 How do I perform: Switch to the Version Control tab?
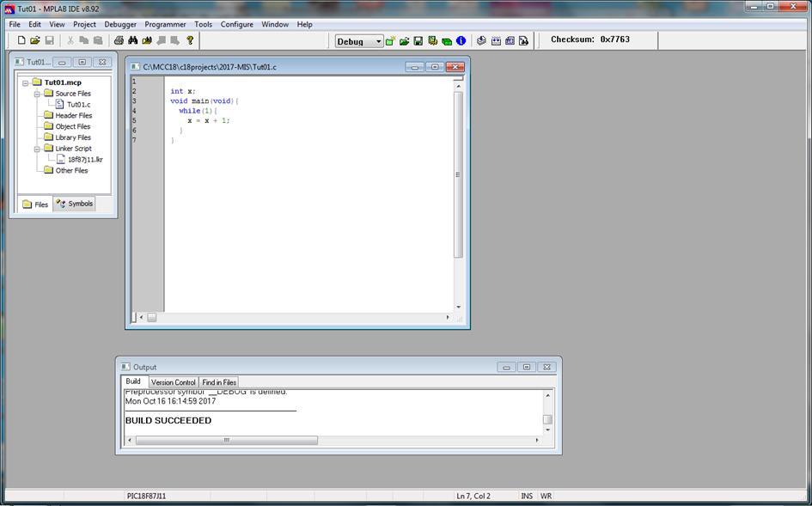[x=174, y=382]
